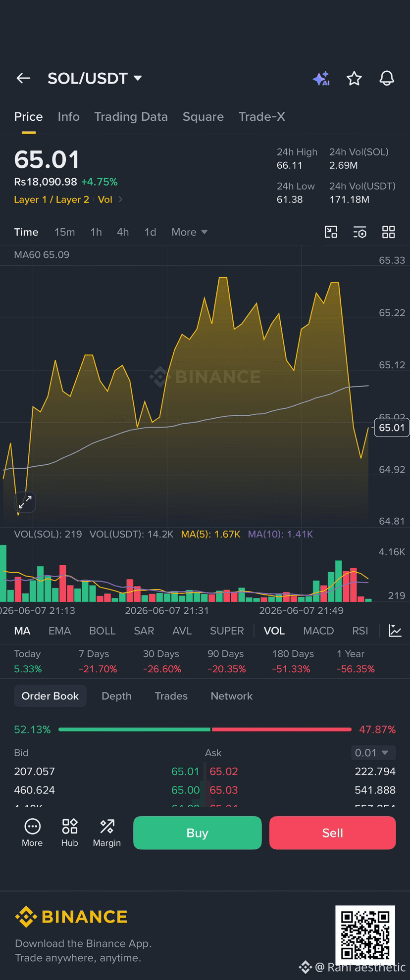Viewport: 410px width, 980px height.
Task: Tap the More circle icon
Action: point(32,833)
